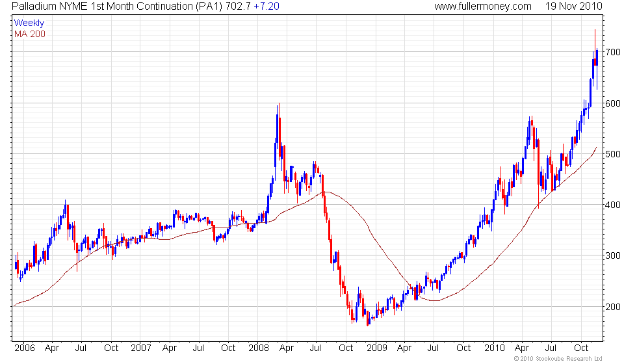
Task: Select the 19 Nov 2010 date label
Action: (573, 6)
